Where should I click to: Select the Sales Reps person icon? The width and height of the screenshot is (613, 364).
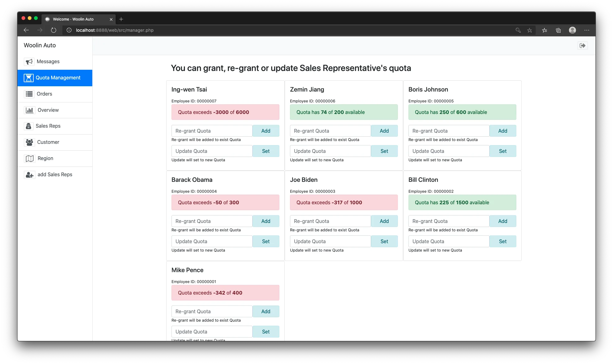(29, 126)
